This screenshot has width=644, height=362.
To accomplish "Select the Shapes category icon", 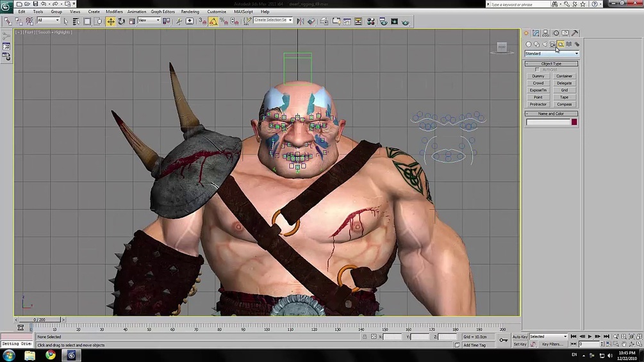I will pos(536,44).
